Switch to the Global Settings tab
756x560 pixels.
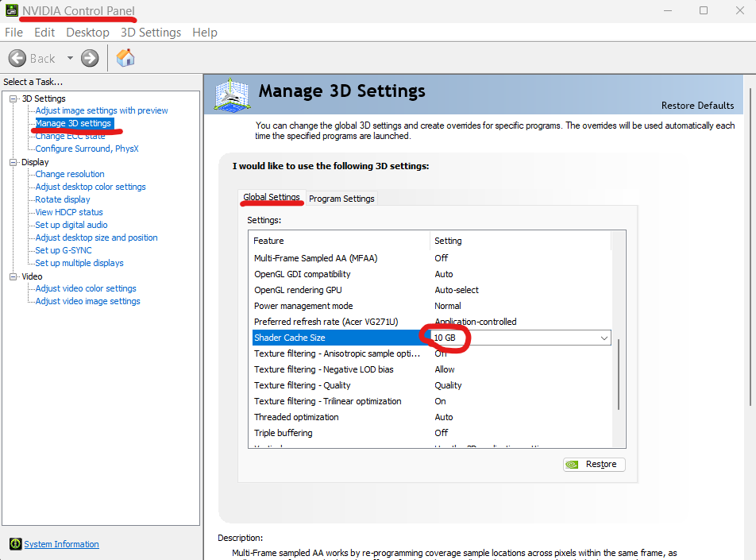(x=272, y=197)
